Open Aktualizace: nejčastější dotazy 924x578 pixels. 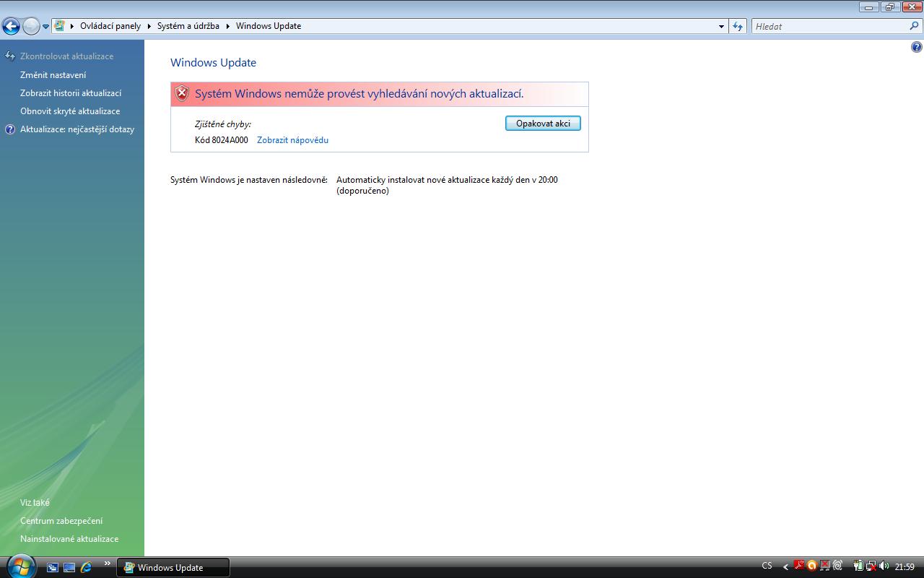77,129
